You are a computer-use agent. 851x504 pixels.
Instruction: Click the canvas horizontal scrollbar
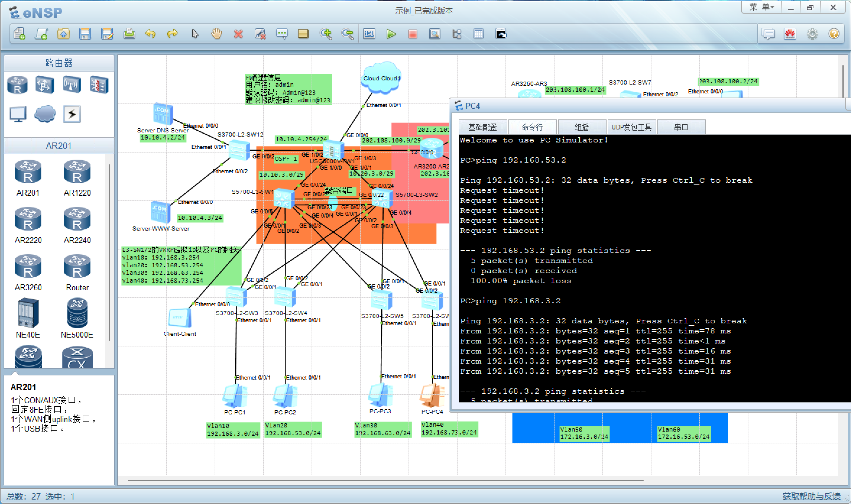[385, 481]
